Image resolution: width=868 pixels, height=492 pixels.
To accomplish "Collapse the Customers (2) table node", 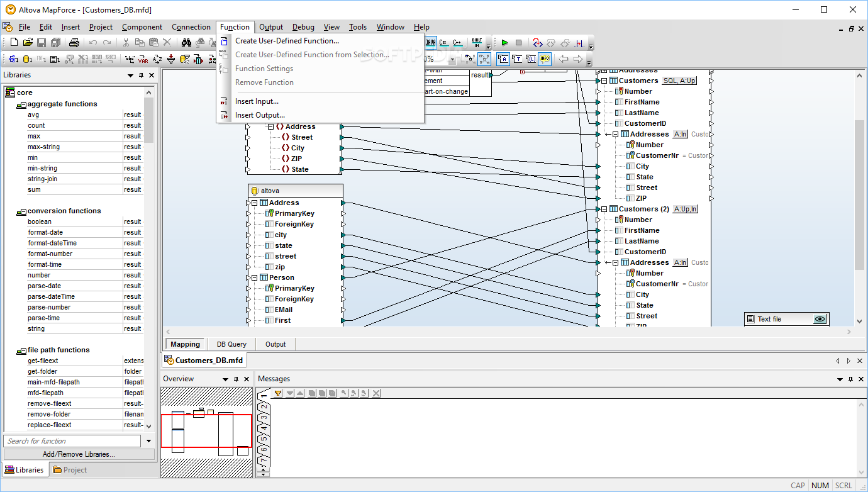I will [x=604, y=209].
